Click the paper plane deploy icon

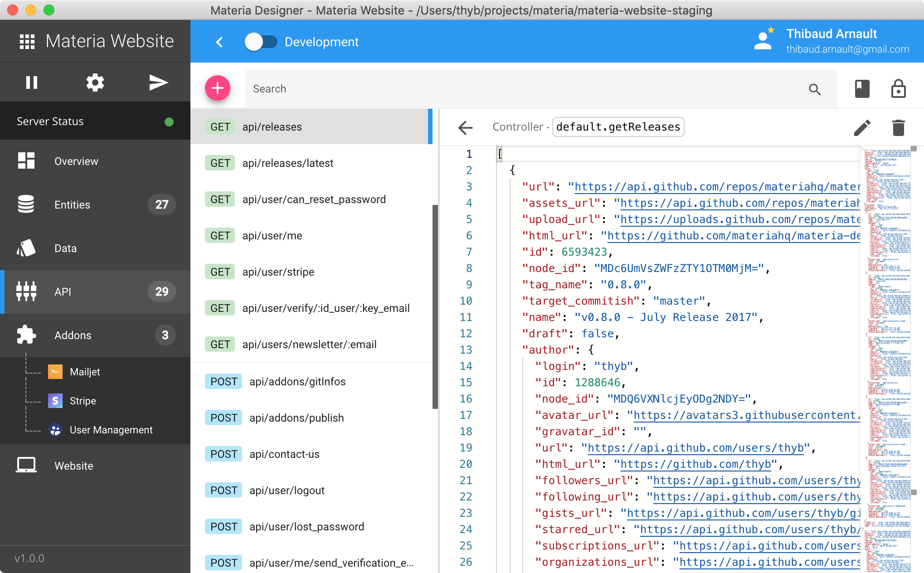pyautogui.click(x=158, y=83)
